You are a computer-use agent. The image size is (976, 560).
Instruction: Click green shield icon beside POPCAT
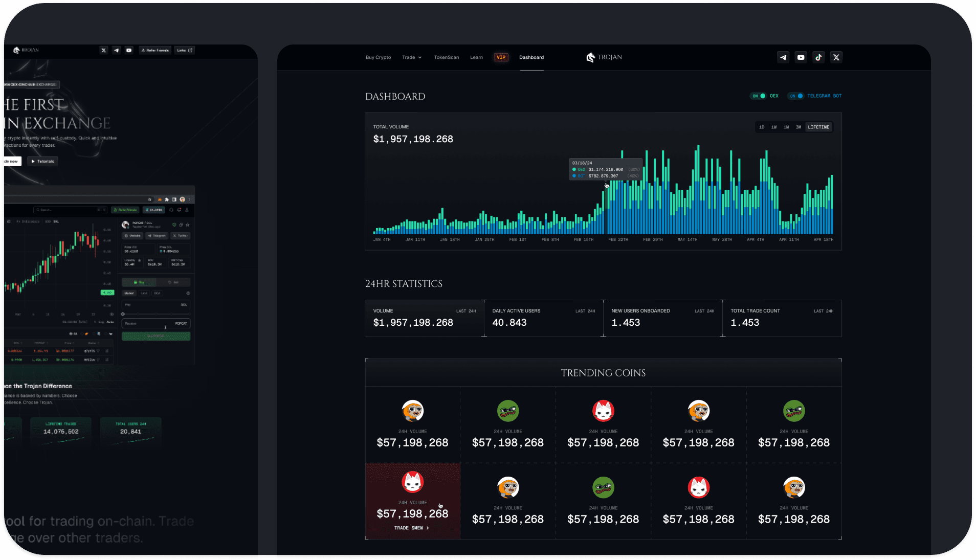pos(174,225)
